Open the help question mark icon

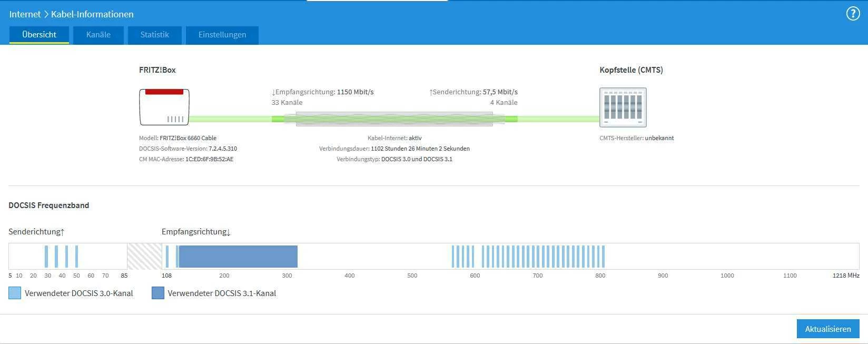tap(853, 14)
